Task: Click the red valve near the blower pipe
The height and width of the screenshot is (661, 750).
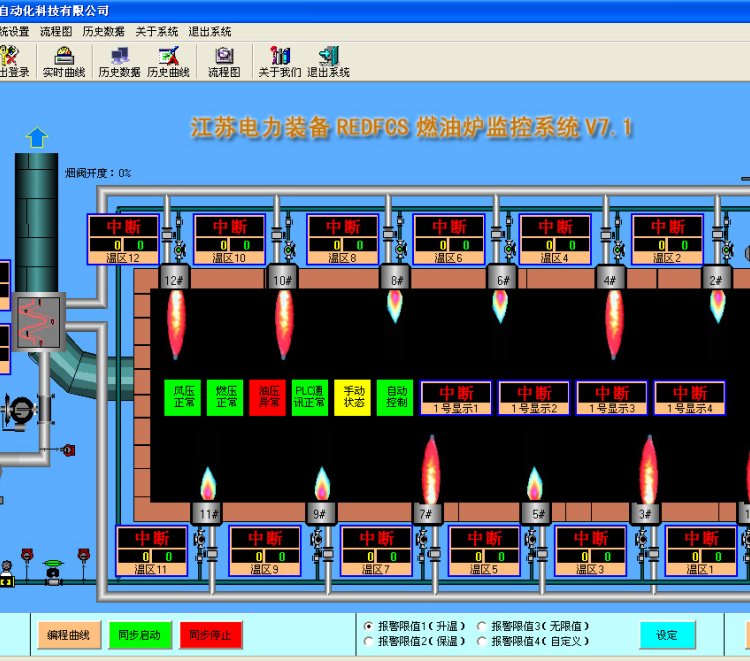Action: point(68,450)
